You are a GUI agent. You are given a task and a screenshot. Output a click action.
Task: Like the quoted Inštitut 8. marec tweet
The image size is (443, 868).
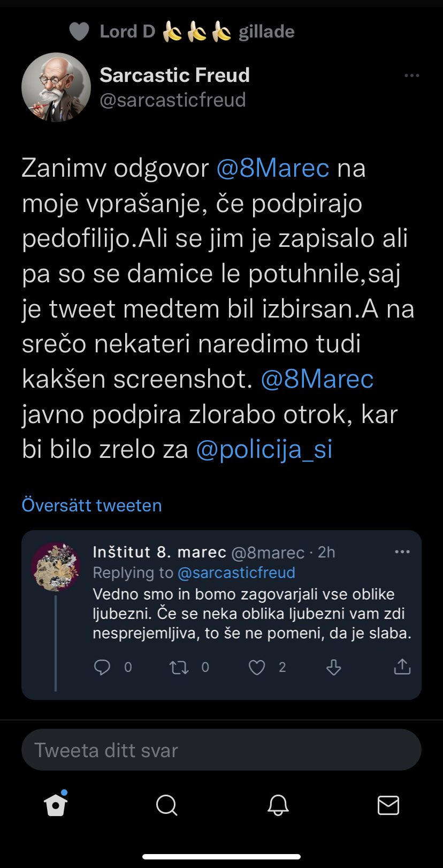point(257,667)
